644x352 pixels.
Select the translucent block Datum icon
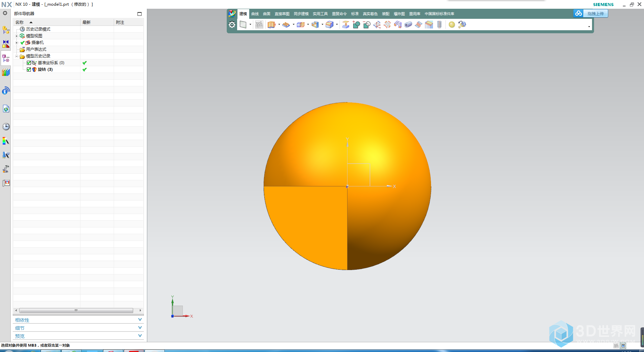301,25
